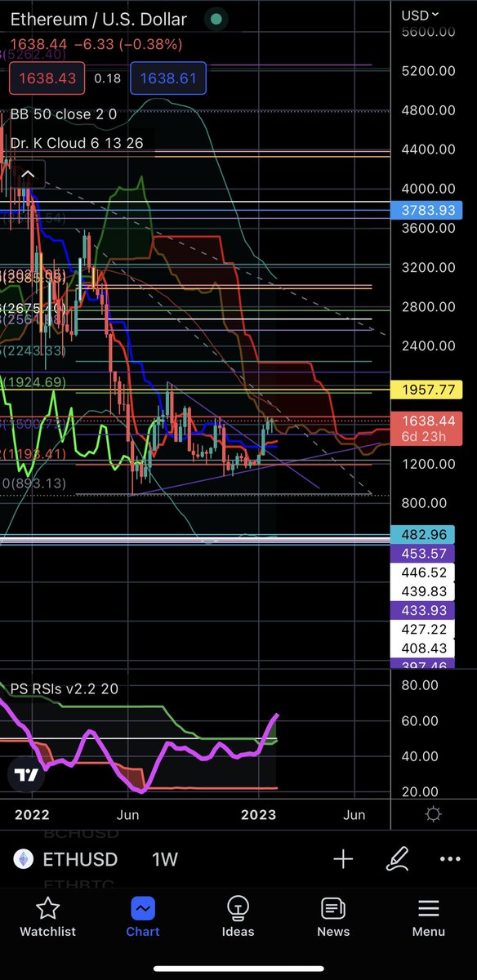Image resolution: width=477 pixels, height=980 pixels.
Task: Change the 1W timeframe interval
Action: 165,859
